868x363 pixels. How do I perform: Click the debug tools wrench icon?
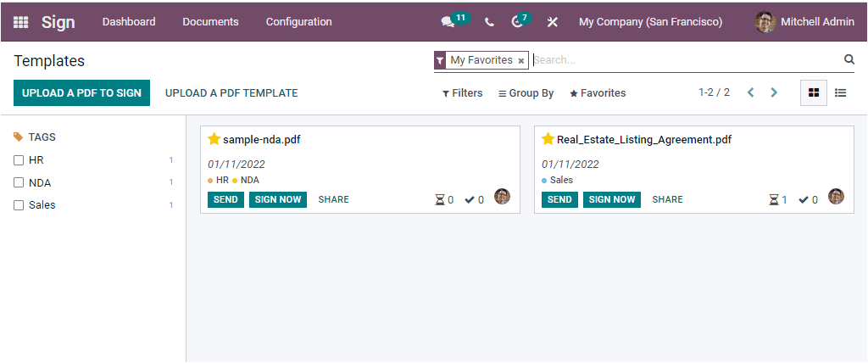[x=553, y=22]
